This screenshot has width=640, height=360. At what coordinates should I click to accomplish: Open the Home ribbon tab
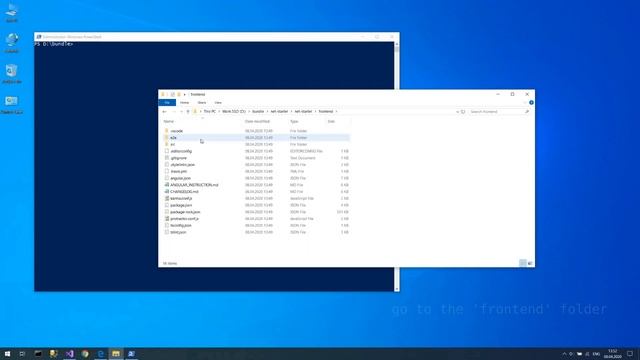184,102
